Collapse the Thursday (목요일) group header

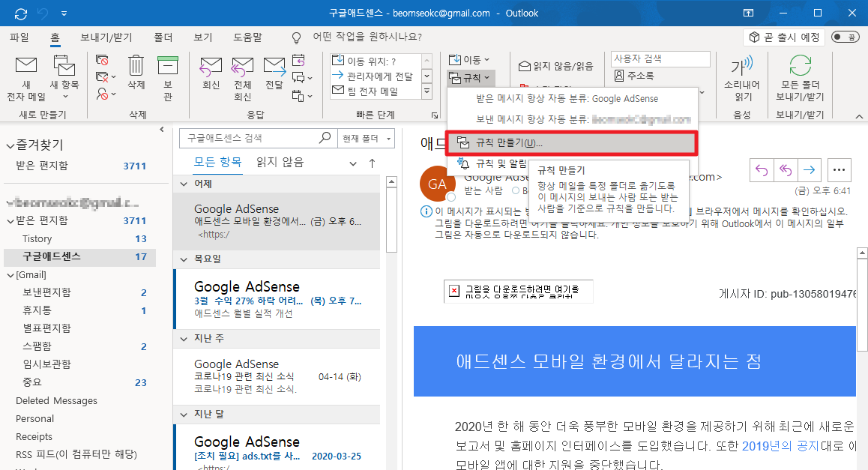pyautogui.click(x=184, y=259)
